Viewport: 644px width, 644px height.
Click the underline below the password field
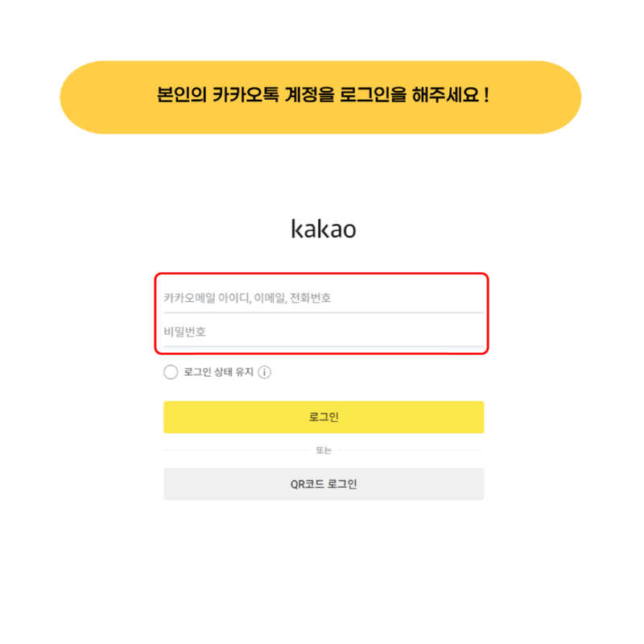tap(324, 347)
